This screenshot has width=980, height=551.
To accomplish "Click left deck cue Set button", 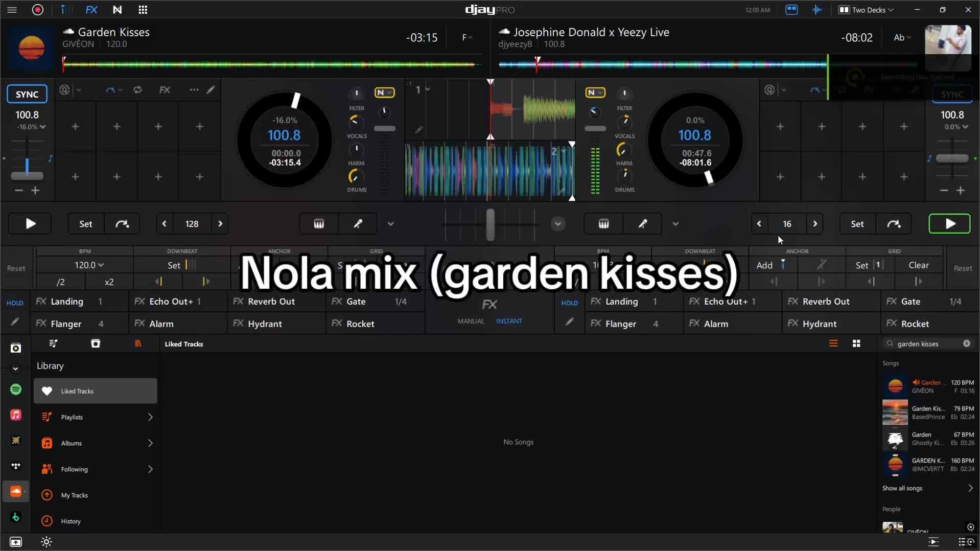I will [x=85, y=224].
